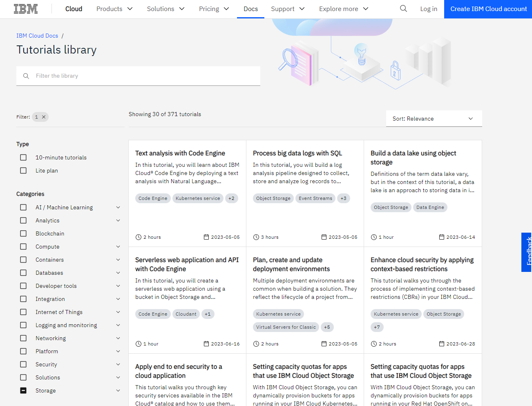Click the clock icon on Text analysis card

point(139,237)
